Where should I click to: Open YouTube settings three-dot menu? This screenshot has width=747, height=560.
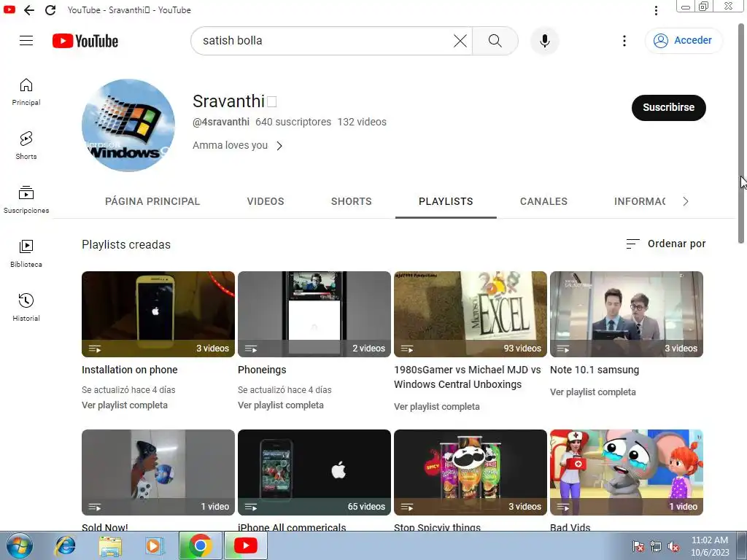[x=624, y=41]
